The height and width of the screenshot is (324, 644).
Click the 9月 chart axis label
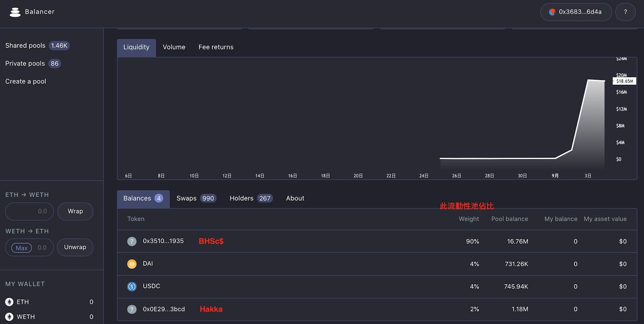tap(555, 176)
